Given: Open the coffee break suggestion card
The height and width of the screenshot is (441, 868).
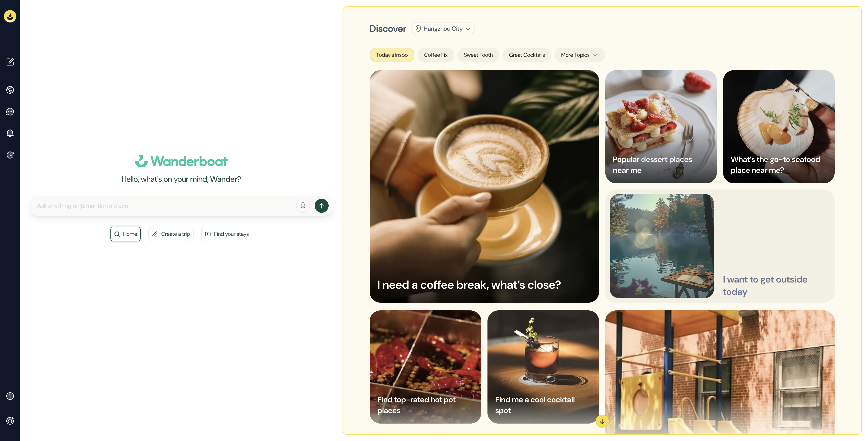Looking at the screenshot, I should (484, 186).
